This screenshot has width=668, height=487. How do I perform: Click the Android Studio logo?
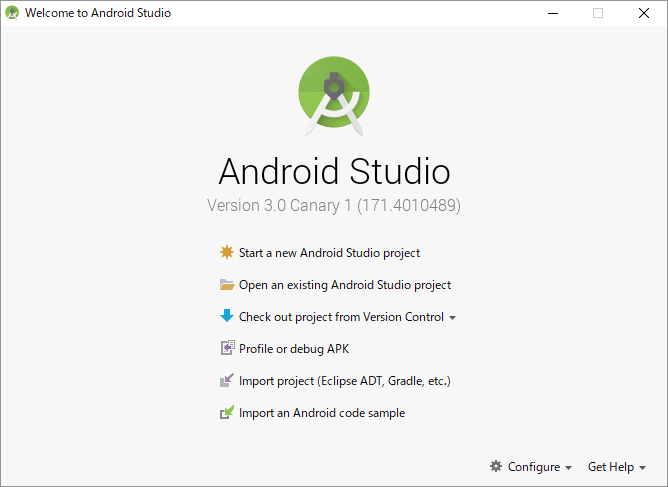pos(334,94)
